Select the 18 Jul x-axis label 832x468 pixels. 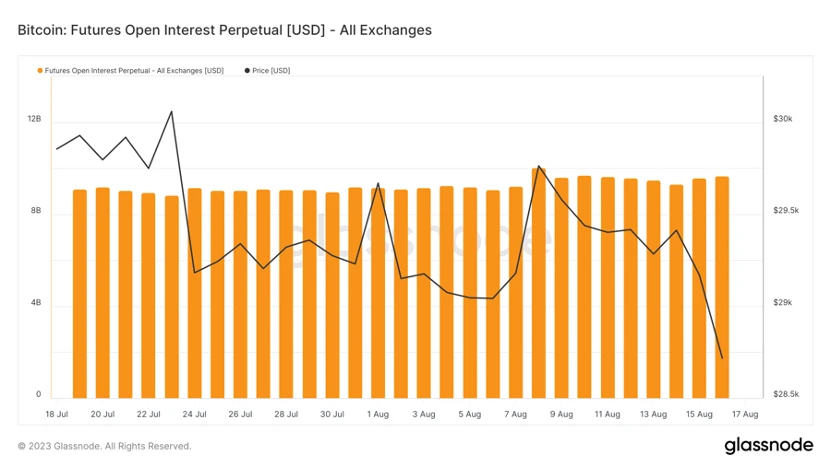point(57,413)
